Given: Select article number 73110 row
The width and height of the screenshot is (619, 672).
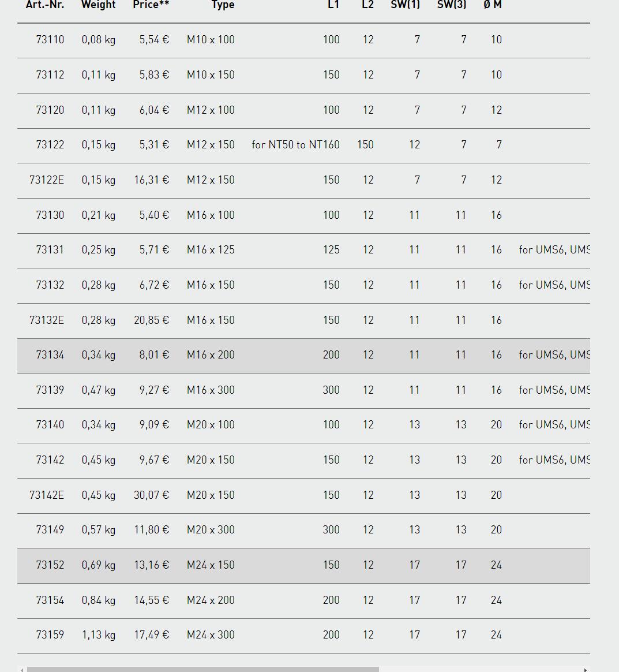Looking at the screenshot, I should click(303, 40).
